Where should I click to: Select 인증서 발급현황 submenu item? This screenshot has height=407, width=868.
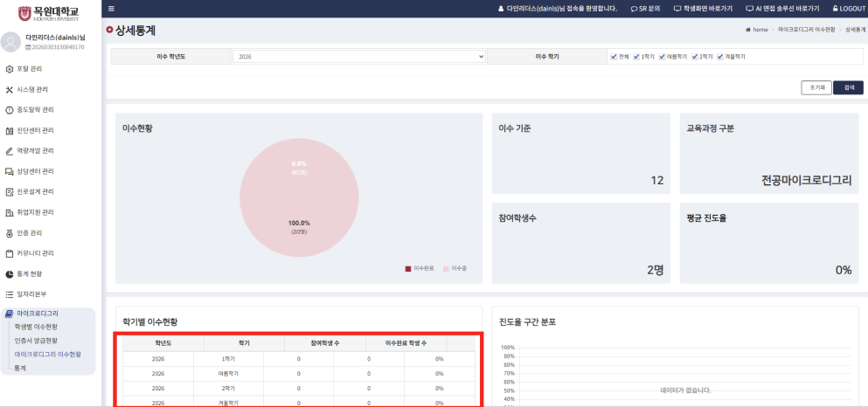36,341
